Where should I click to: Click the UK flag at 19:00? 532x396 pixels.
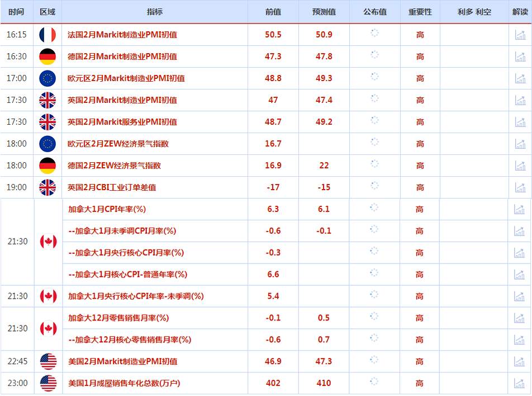click(47, 187)
